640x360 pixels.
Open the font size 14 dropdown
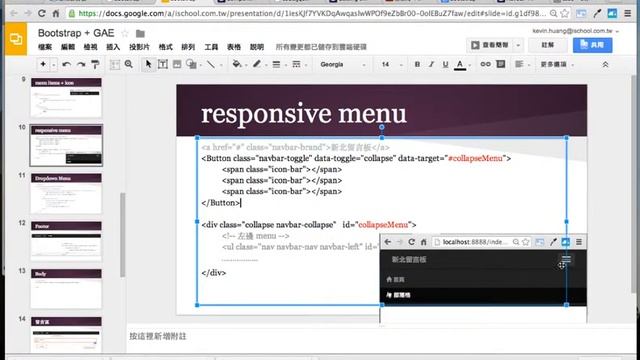click(x=391, y=64)
